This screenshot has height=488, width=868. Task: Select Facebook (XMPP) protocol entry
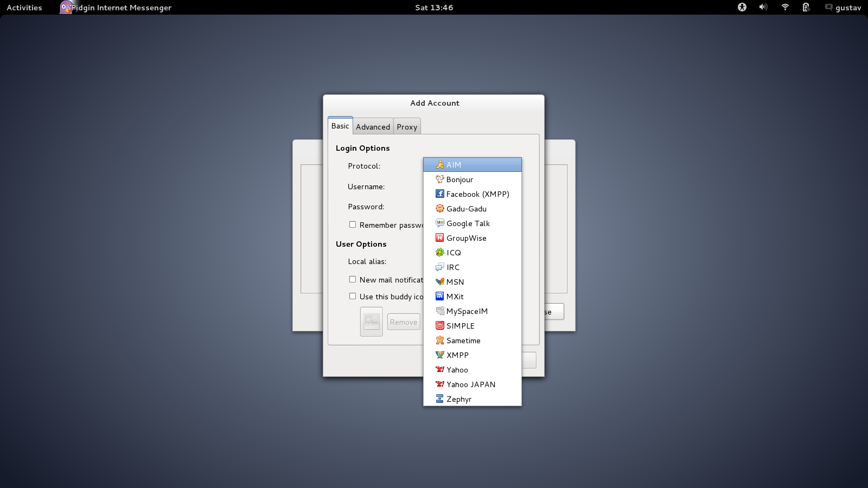tap(473, 194)
